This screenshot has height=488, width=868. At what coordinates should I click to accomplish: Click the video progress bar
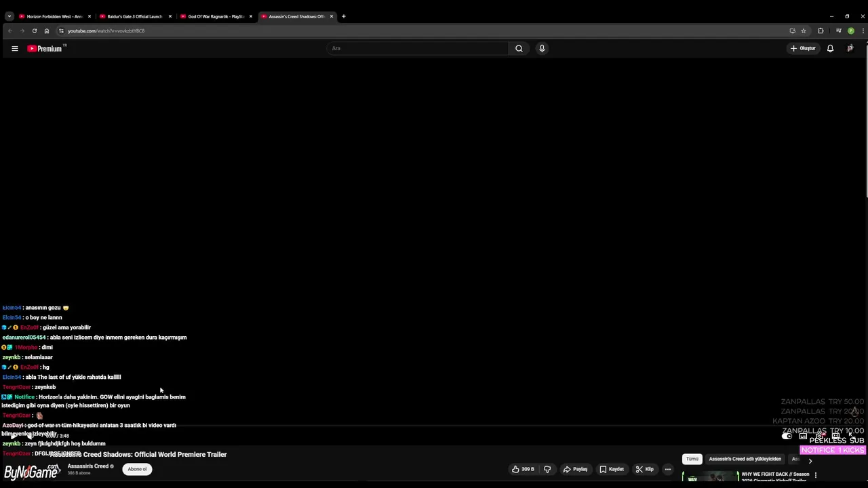pyautogui.click(x=434, y=427)
